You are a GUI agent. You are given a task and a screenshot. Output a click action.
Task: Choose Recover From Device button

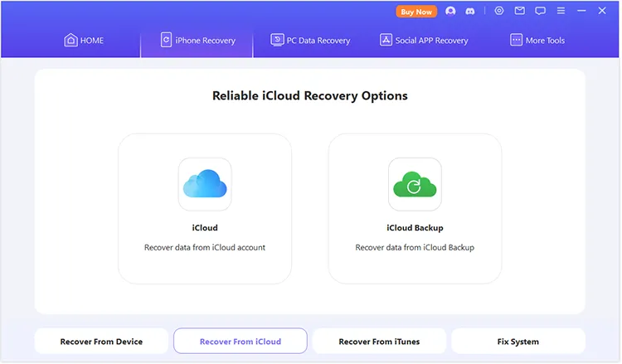101,342
